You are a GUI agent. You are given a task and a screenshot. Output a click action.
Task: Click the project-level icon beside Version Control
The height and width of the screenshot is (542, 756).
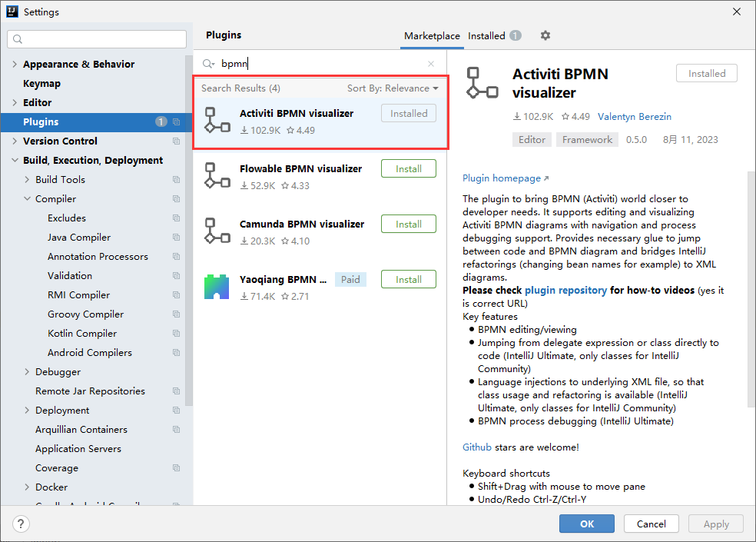click(x=177, y=141)
